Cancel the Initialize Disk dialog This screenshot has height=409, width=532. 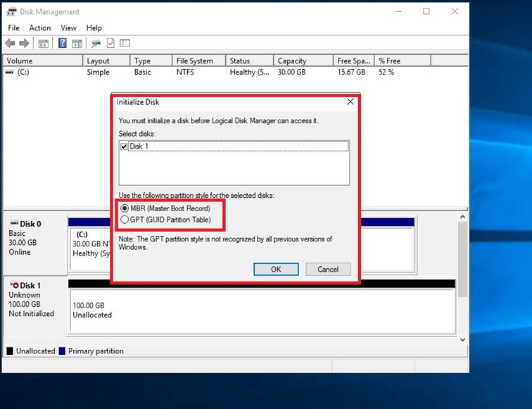pos(328,269)
